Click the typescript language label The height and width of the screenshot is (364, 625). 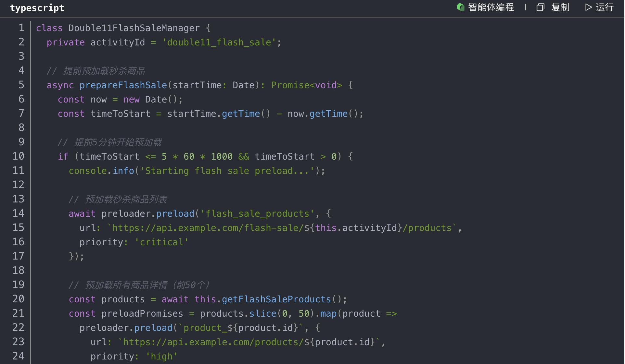tap(37, 8)
